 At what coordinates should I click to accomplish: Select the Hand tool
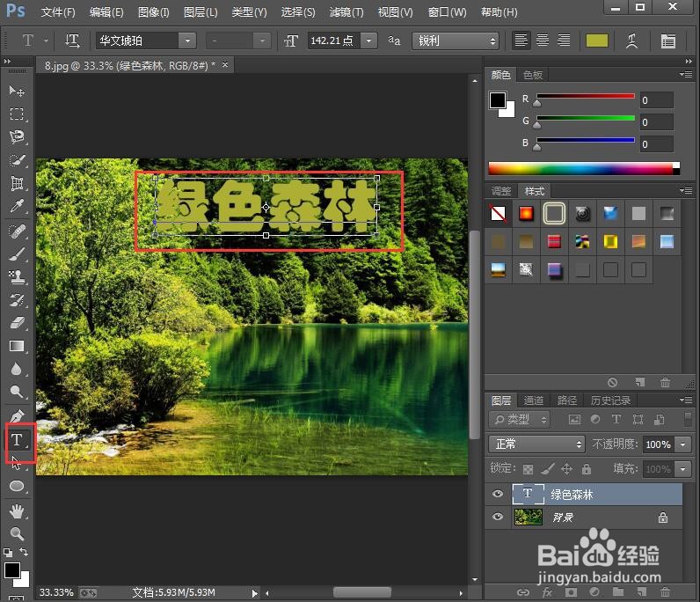click(17, 510)
